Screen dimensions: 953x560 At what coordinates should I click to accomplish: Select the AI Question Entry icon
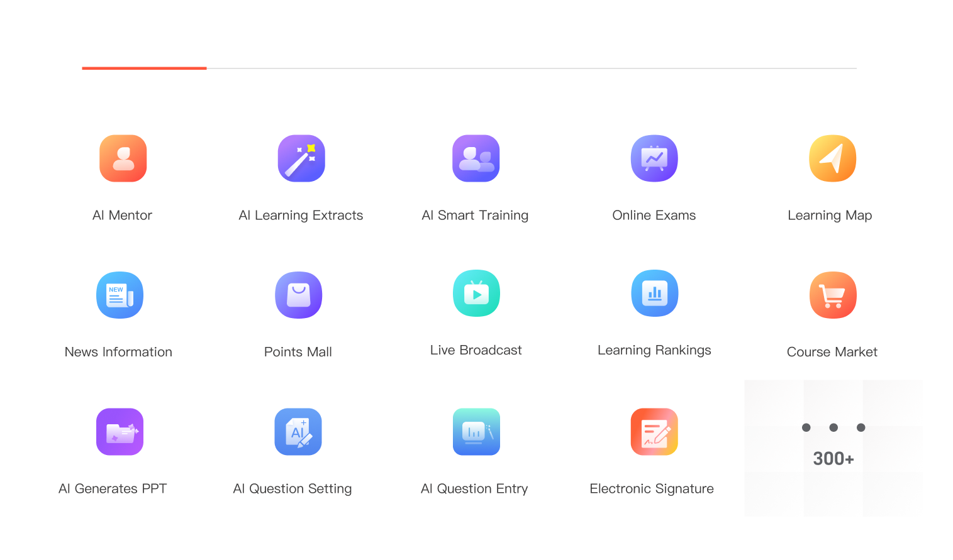(x=476, y=432)
